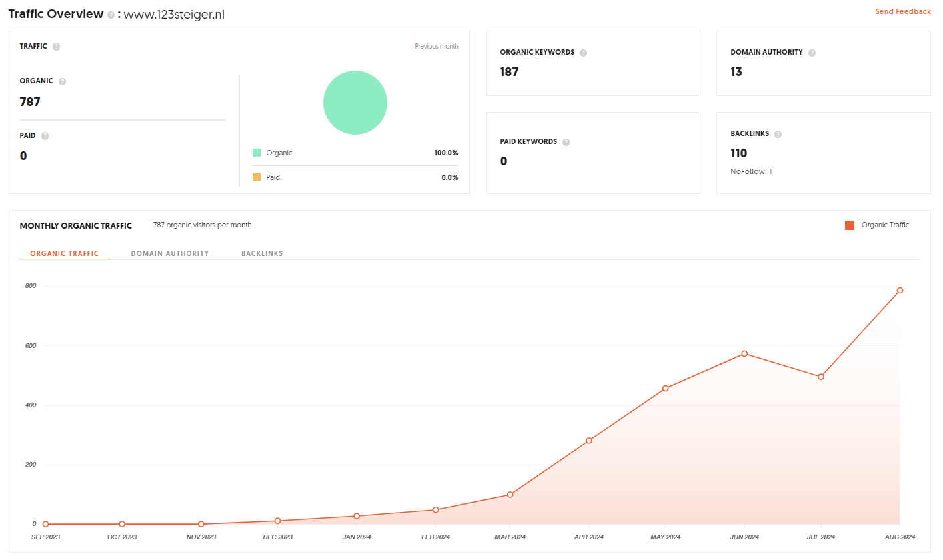Click the PAID traffic help icon
The width and height of the screenshot is (943, 560).
pos(45,136)
